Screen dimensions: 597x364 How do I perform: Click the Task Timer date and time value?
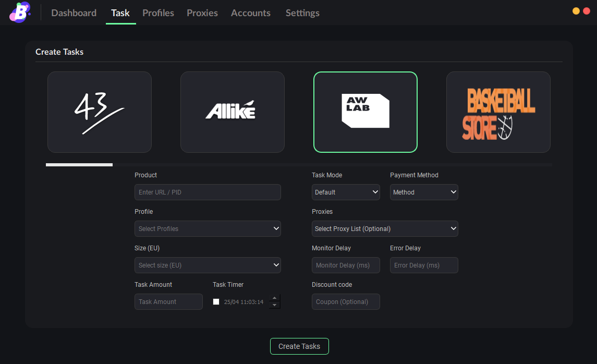243,302
